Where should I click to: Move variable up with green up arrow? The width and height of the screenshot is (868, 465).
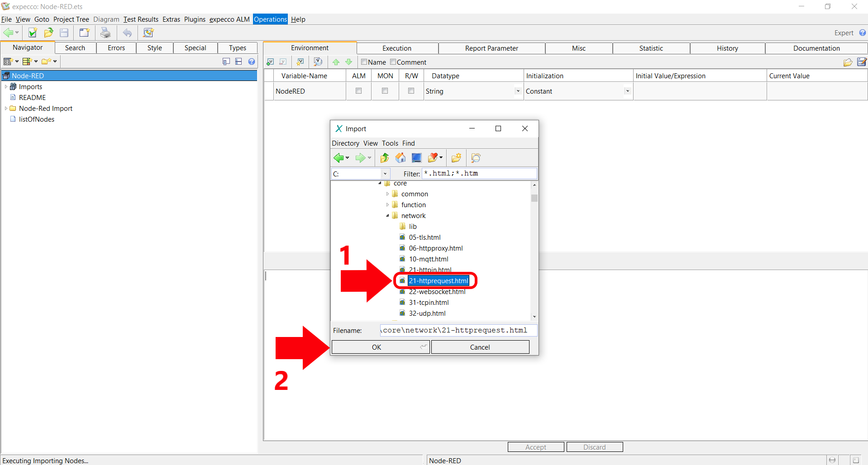click(336, 62)
